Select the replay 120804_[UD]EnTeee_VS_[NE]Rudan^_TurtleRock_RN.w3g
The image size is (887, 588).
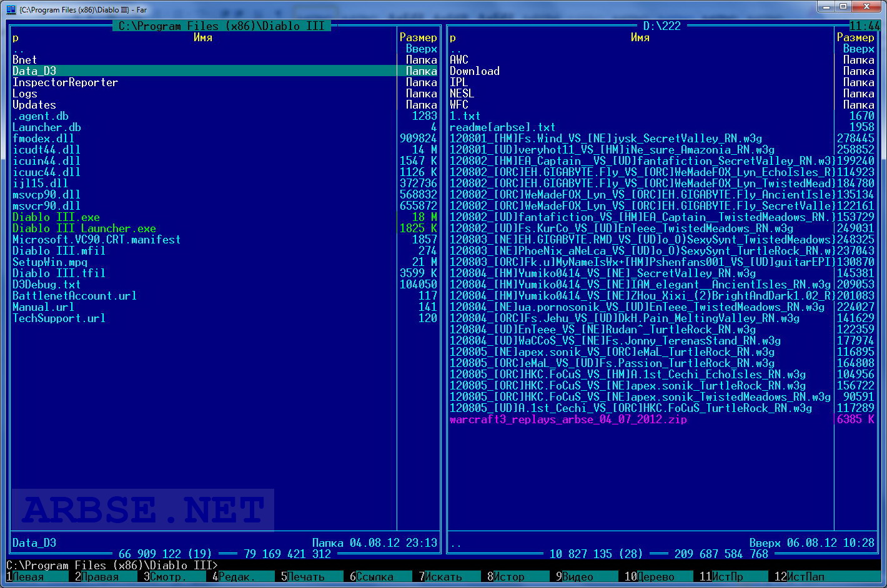[603, 330]
